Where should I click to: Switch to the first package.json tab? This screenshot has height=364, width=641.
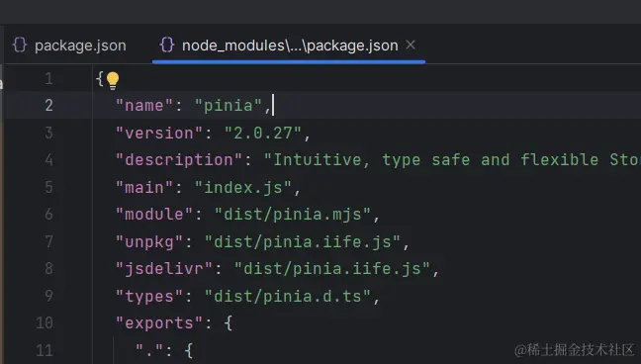[69, 45]
